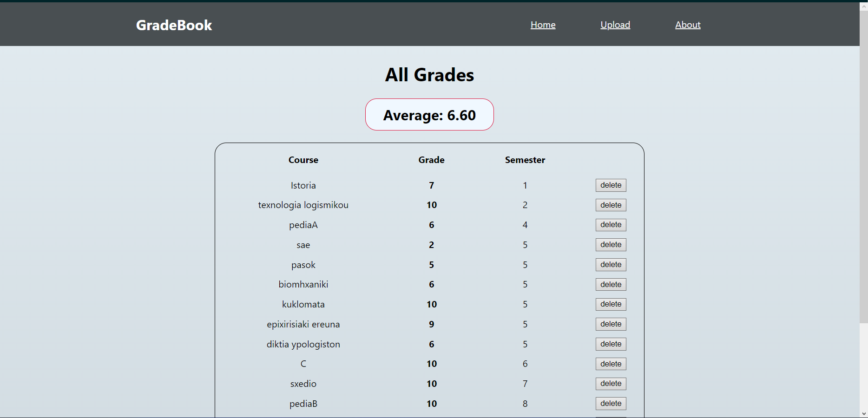
Task: Delete the pediaB course entry
Action: (611, 404)
